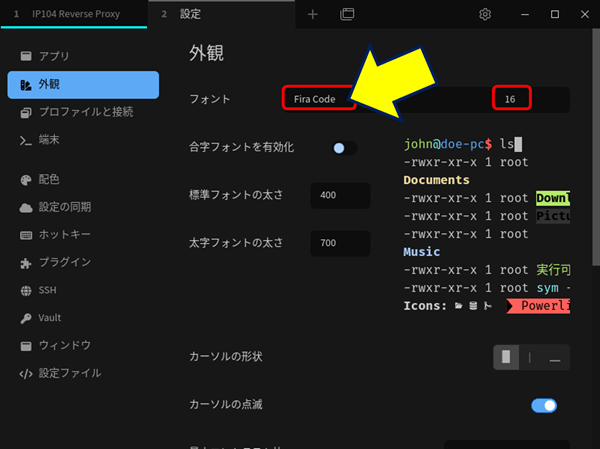
Task: Click the code brackets icon beside 設定ファイル
Action: pyautogui.click(x=26, y=374)
